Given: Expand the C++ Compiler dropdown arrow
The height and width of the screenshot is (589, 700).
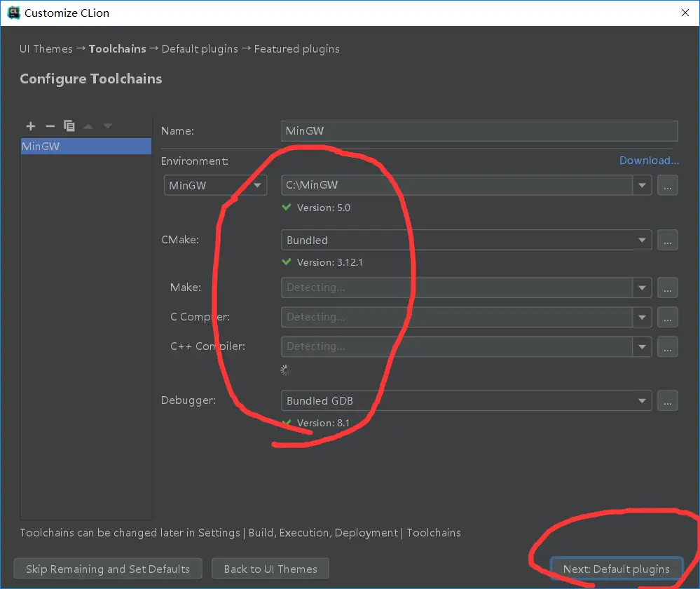Looking at the screenshot, I should pos(642,346).
